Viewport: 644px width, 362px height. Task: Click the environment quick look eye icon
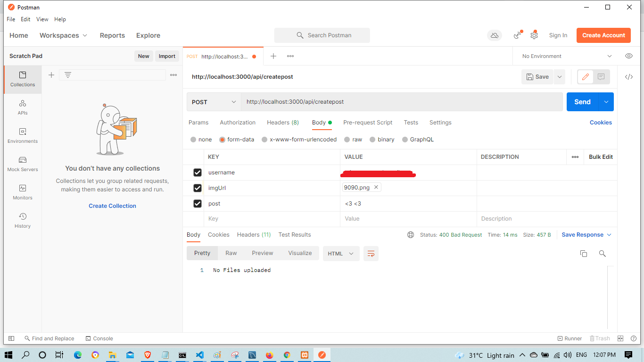(629, 56)
